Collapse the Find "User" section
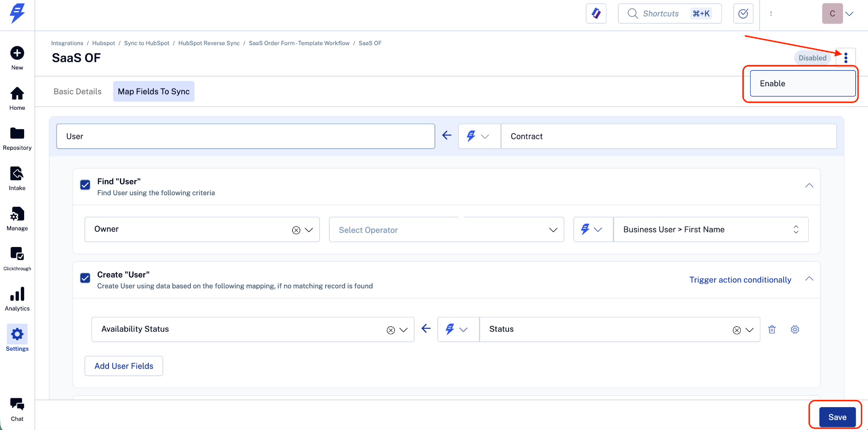This screenshot has width=868, height=430. (x=809, y=186)
